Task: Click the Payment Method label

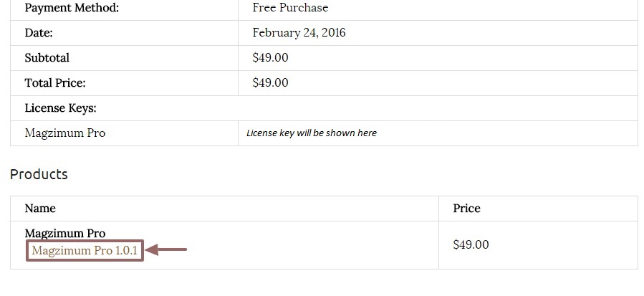Action: point(72,8)
